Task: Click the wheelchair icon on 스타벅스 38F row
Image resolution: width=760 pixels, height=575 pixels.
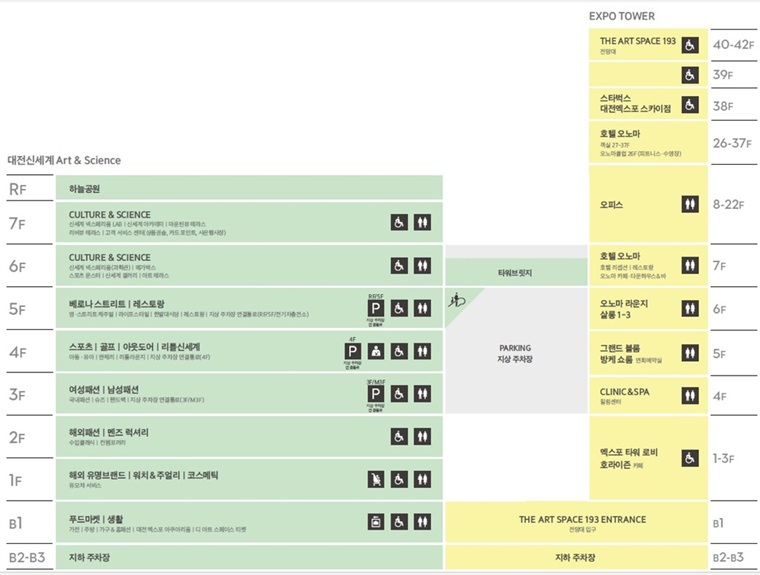Action: coord(690,105)
